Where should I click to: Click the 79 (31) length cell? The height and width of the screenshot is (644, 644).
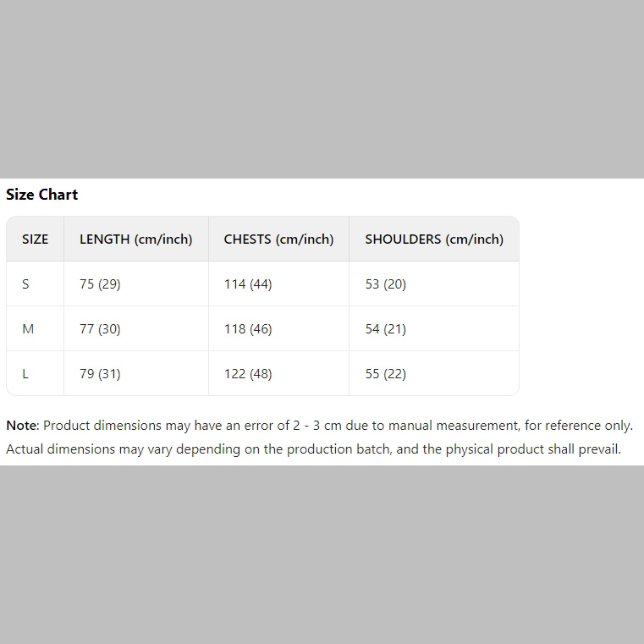click(x=100, y=374)
